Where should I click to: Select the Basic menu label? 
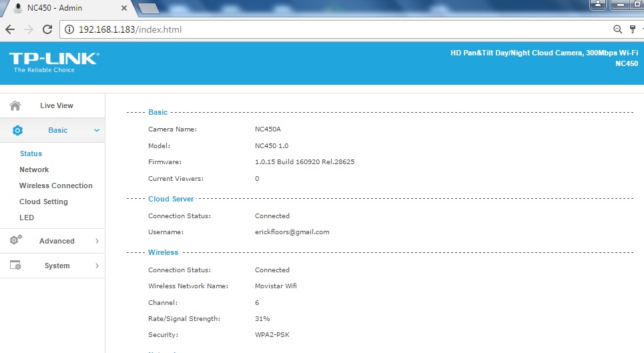(x=57, y=130)
